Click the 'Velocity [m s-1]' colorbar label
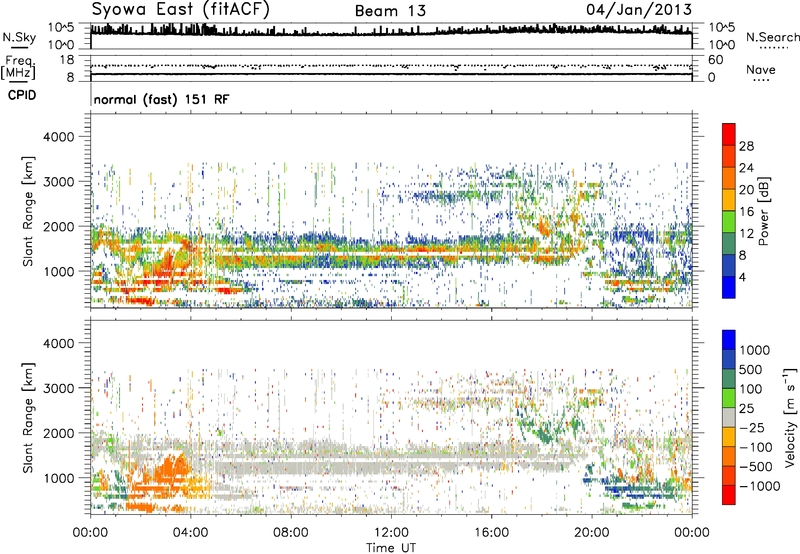800x554 pixels. tap(790, 418)
